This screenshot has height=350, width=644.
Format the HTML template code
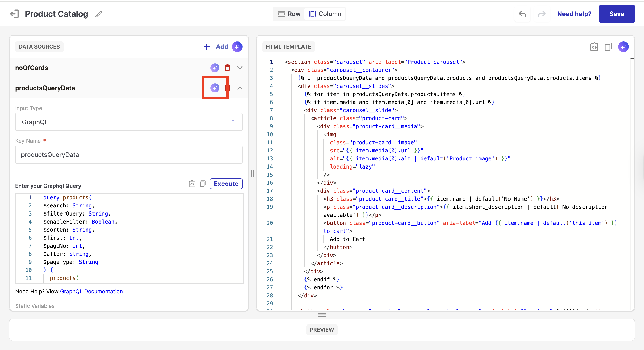[x=594, y=47]
